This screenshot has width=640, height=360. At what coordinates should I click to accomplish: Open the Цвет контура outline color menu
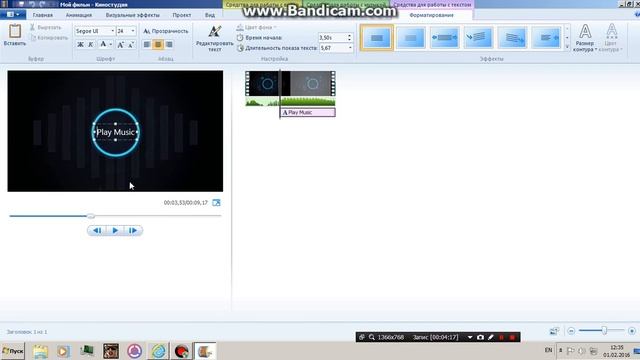coord(611,38)
